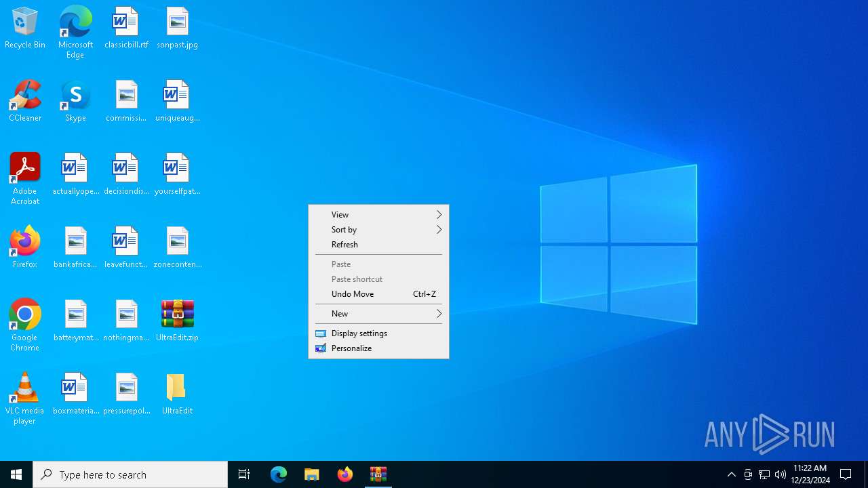The width and height of the screenshot is (868, 488).
Task: Launch Firefox from the taskbar
Action: pyautogui.click(x=345, y=474)
